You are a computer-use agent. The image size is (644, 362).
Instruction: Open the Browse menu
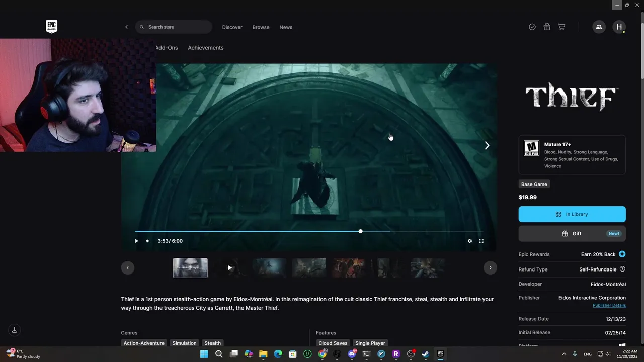coord(261,27)
